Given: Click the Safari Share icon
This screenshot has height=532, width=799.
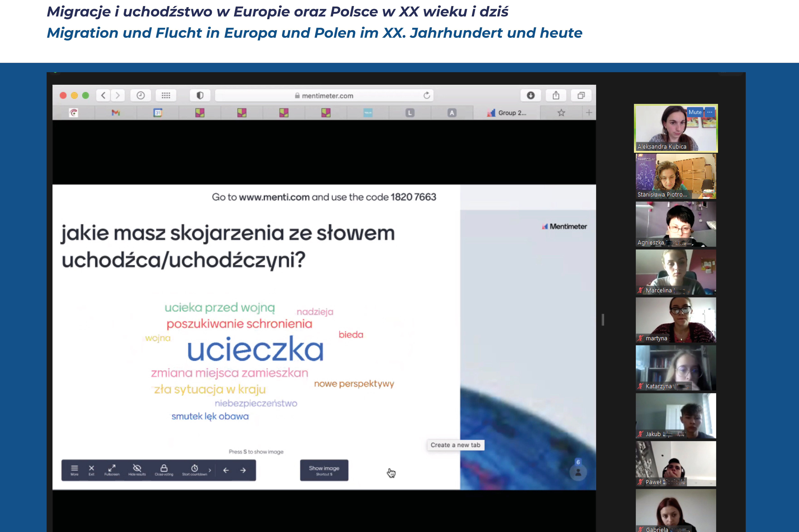Looking at the screenshot, I should click(x=556, y=96).
